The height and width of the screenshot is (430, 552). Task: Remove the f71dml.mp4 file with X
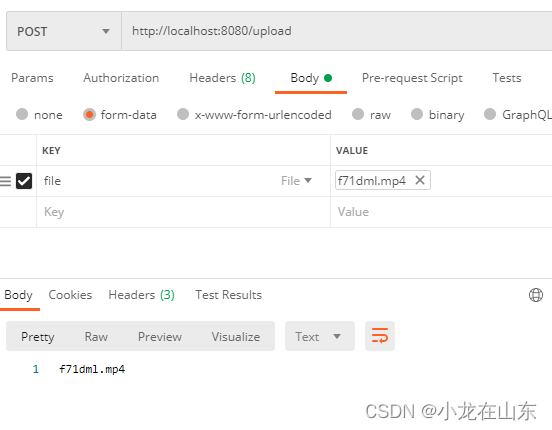420,180
